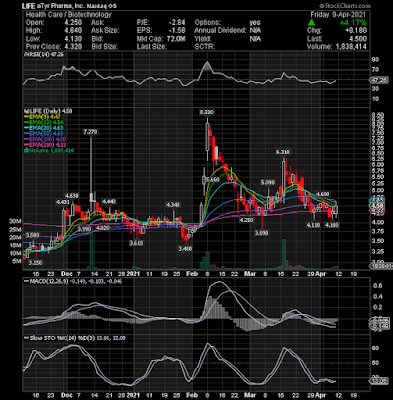Screen dimensions: 393x400
Task: Click the 4.250 price label
Action: point(247,220)
